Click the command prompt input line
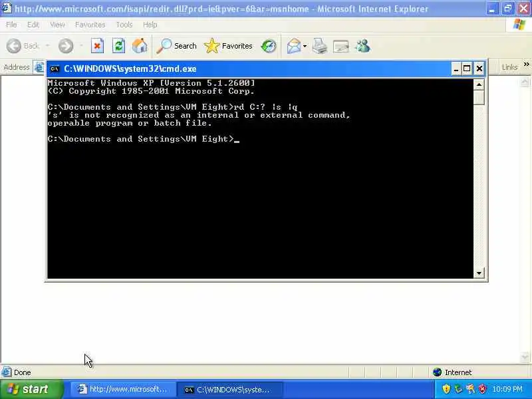Image resolution: width=532 pixels, height=399 pixels. point(144,139)
